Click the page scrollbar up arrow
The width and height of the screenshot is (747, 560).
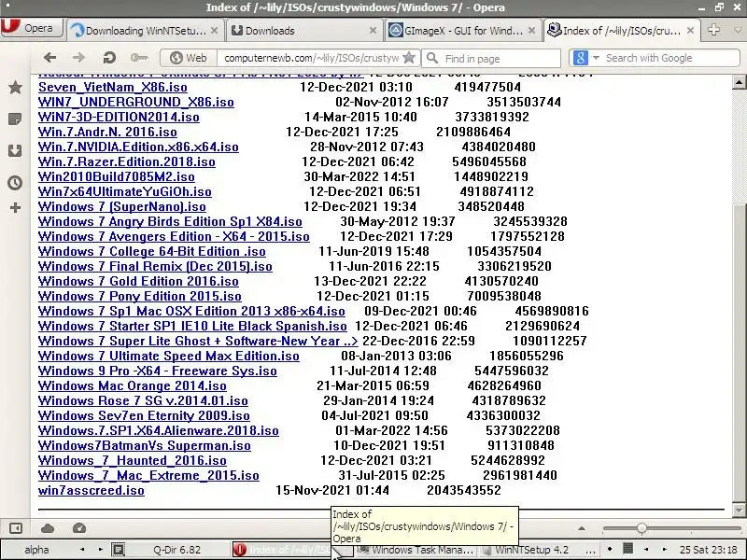(739, 82)
